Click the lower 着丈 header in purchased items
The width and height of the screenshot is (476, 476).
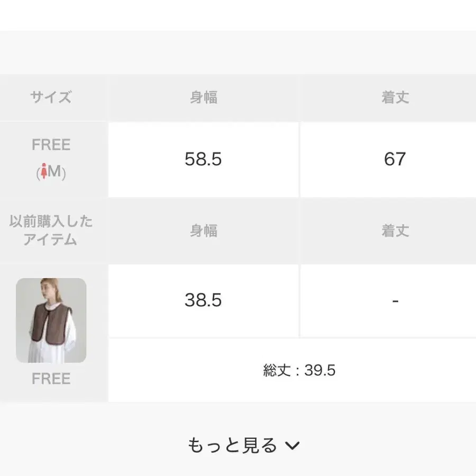point(395,231)
